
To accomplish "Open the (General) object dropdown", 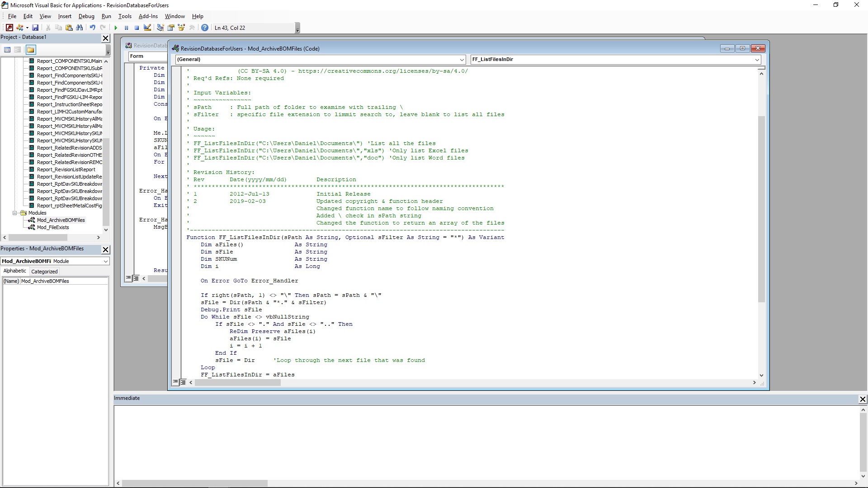I will click(321, 59).
